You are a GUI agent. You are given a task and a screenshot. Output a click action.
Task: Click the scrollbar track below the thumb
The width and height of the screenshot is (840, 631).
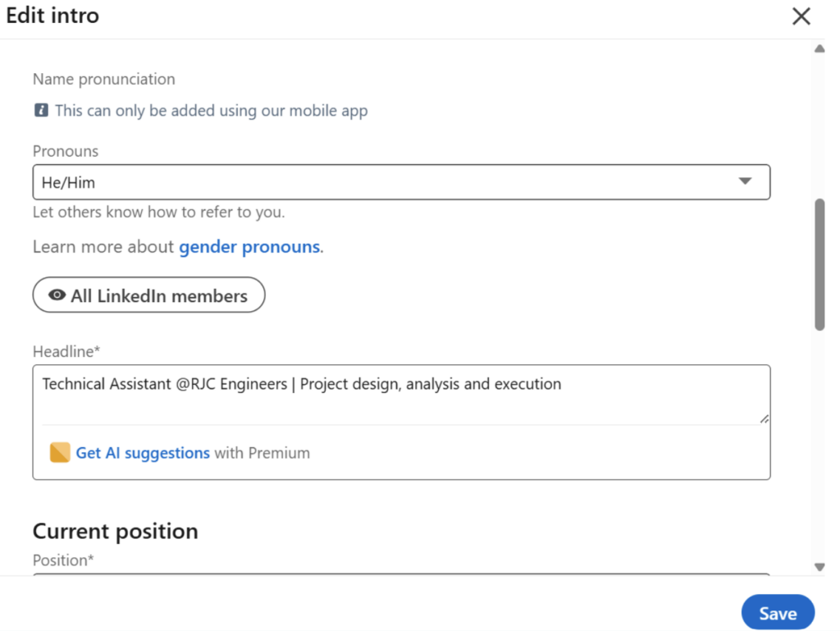point(819,443)
